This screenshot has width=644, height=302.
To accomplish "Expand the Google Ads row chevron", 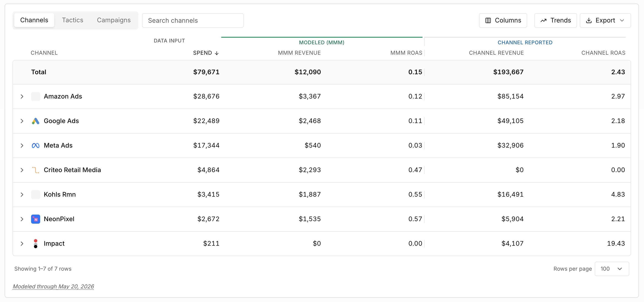I will click(x=22, y=121).
